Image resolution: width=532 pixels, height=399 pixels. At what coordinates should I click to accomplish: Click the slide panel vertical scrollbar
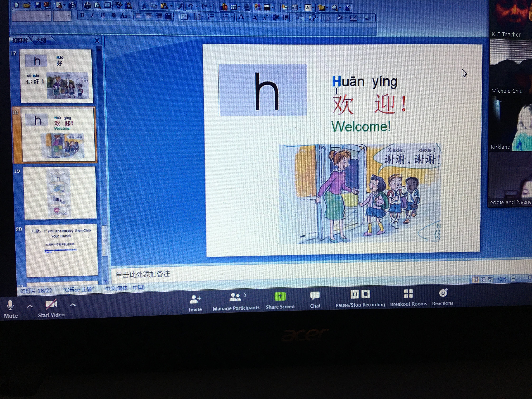pyautogui.click(x=105, y=241)
